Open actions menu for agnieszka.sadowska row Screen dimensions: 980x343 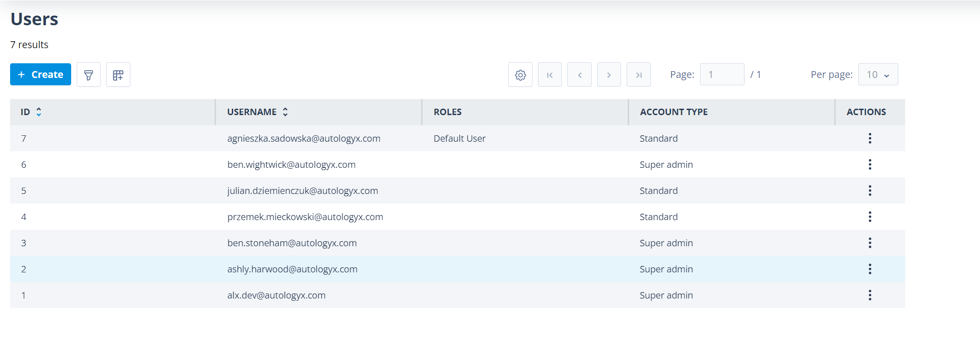870,138
